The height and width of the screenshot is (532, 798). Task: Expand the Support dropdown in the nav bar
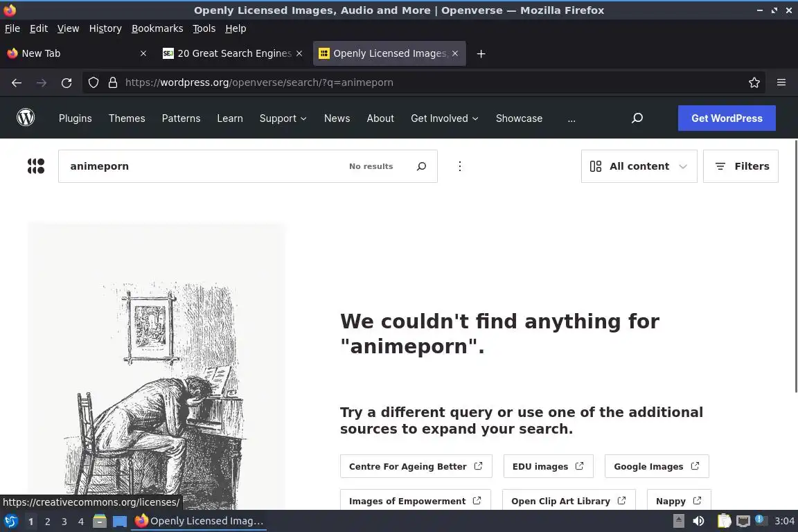pos(283,118)
